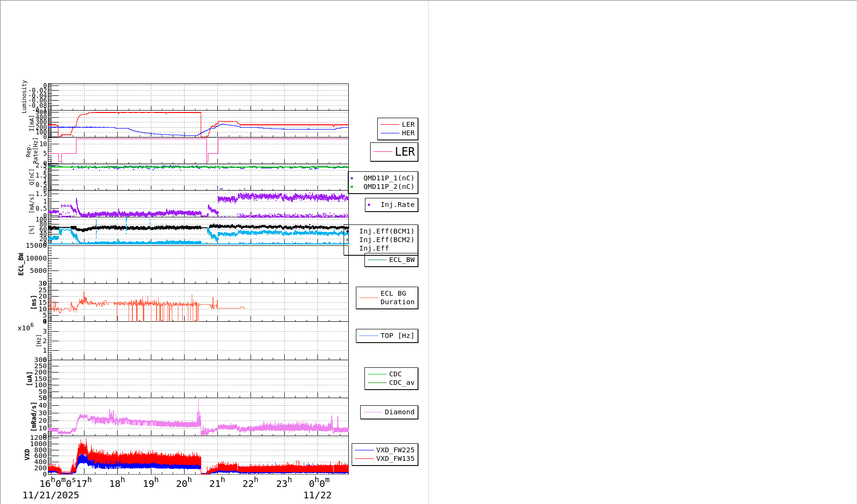857x504 pixels.
Task: Select the QMD11P_2(nC) legend entry
Action: tap(383, 187)
